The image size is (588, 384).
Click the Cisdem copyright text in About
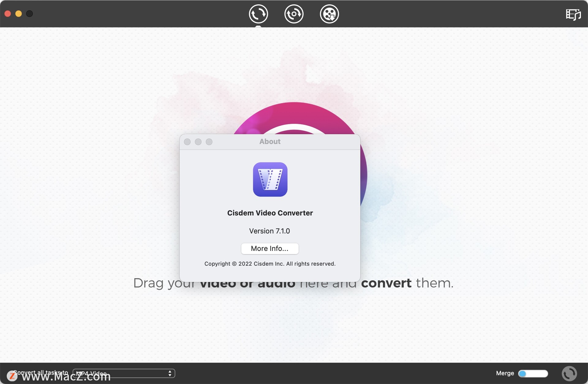(270, 264)
